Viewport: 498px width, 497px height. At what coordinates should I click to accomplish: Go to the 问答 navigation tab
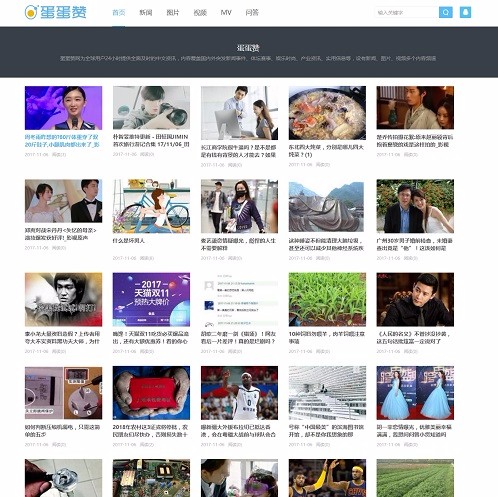click(252, 13)
